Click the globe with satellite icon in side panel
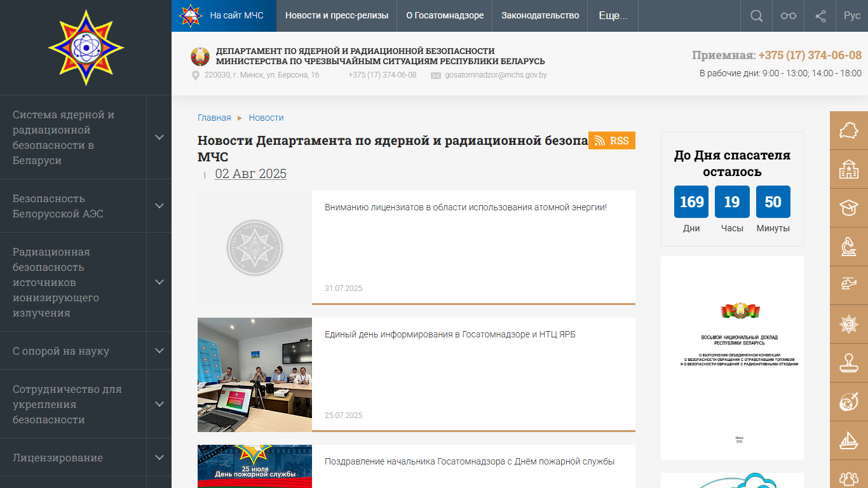Image resolution: width=868 pixels, height=488 pixels. [849, 402]
